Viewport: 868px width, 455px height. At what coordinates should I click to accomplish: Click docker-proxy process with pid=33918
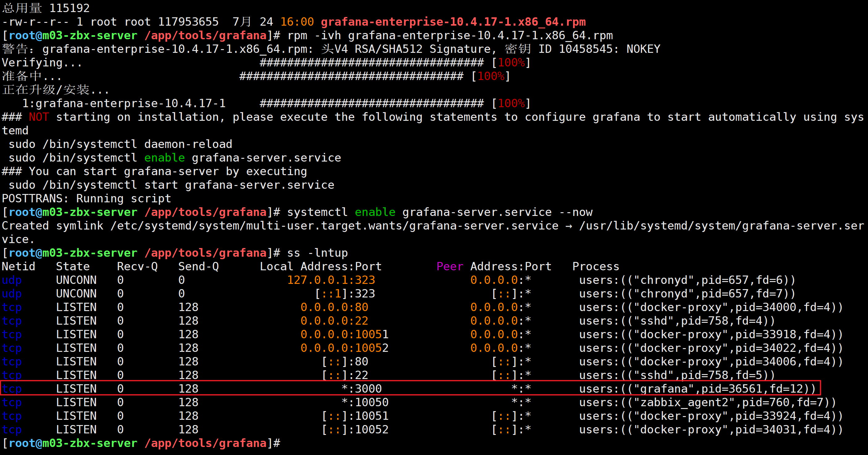(x=711, y=334)
